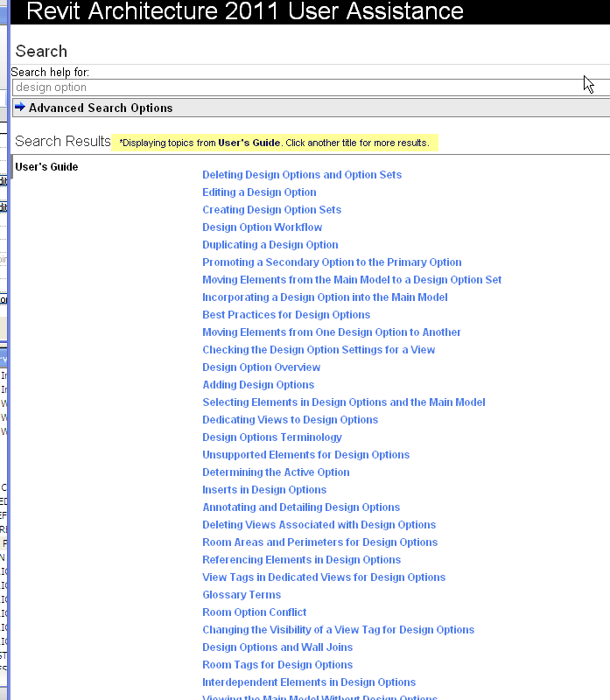This screenshot has height=700, width=610.
Task: Open 'Determining the Active Option' link
Action: tap(276, 472)
